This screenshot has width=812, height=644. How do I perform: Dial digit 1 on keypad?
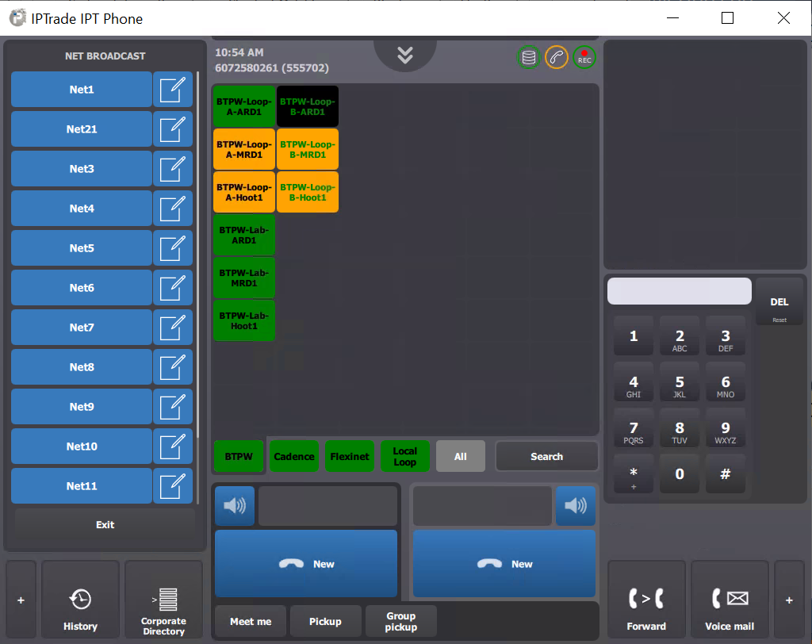[x=634, y=336]
